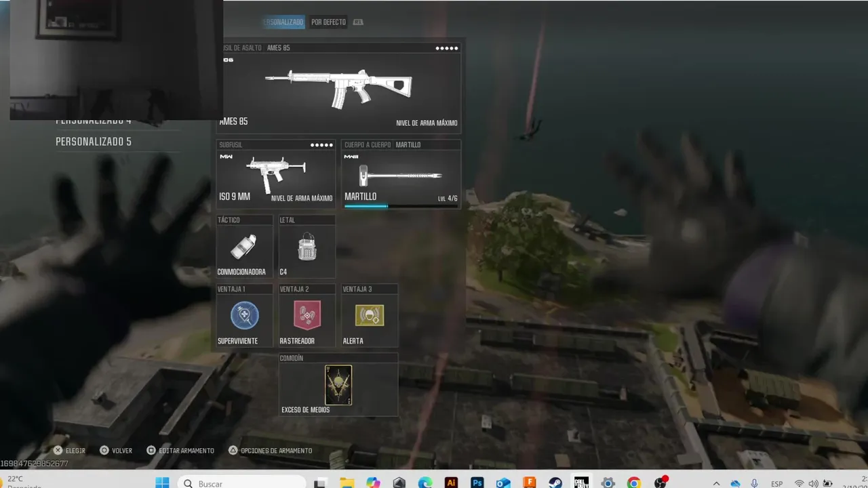Launch Adobe Photoshop from the taskbar
Screen dimensions: 868x488
pos(477,483)
